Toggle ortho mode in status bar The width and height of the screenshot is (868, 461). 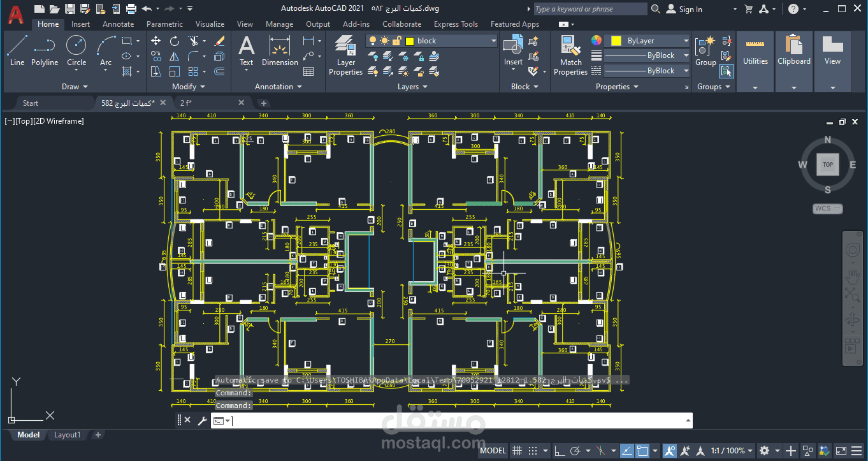click(x=559, y=450)
